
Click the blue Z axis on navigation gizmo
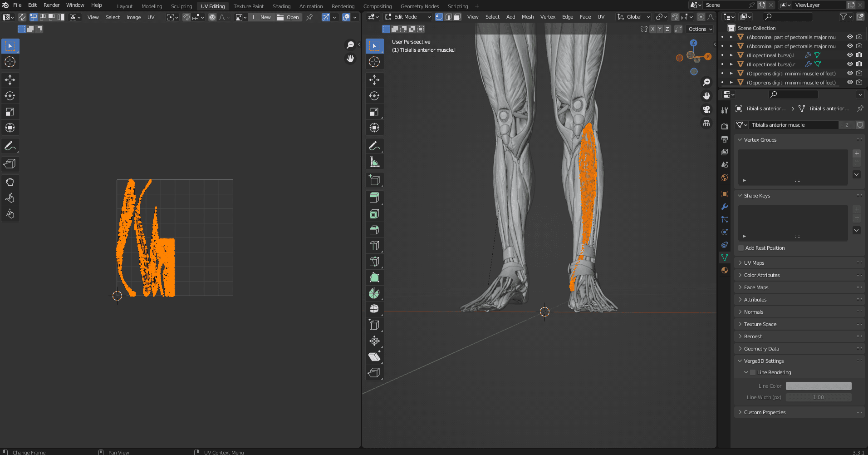[x=693, y=43]
